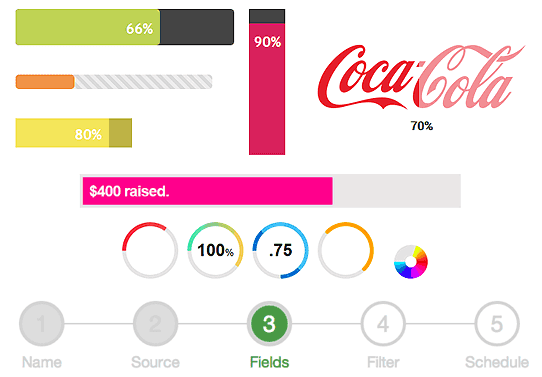542x377 pixels.
Task: Click the Fields step label
Action: tap(269, 362)
